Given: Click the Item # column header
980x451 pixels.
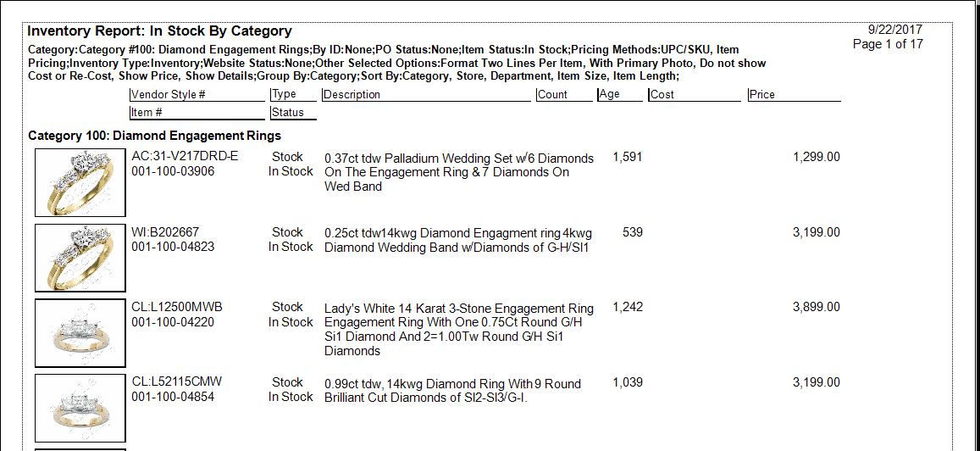Looking at the screenshot, I should pos(147,113).
